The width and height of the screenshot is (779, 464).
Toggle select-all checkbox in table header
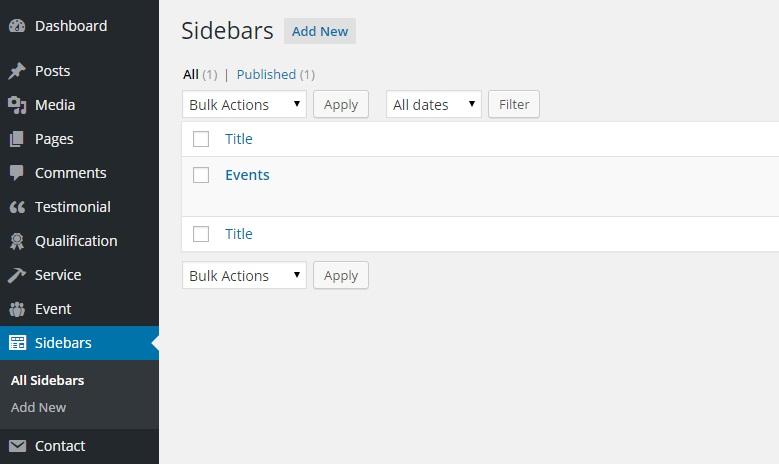(x=201, y=139)
